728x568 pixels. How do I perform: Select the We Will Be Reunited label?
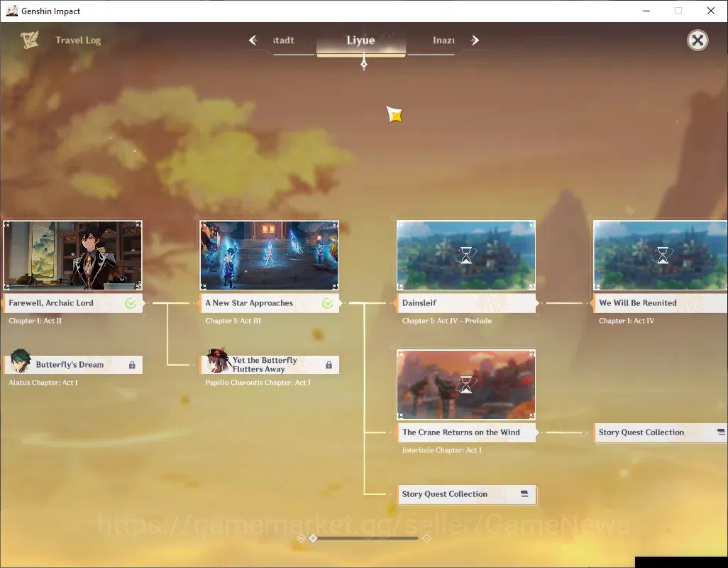point(660,303)
